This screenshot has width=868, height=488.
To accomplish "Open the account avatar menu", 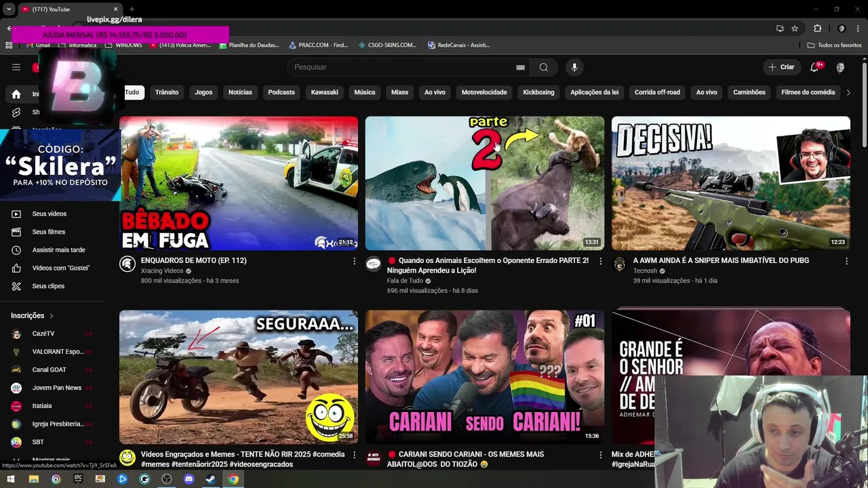I will click(x=840, y=67).
